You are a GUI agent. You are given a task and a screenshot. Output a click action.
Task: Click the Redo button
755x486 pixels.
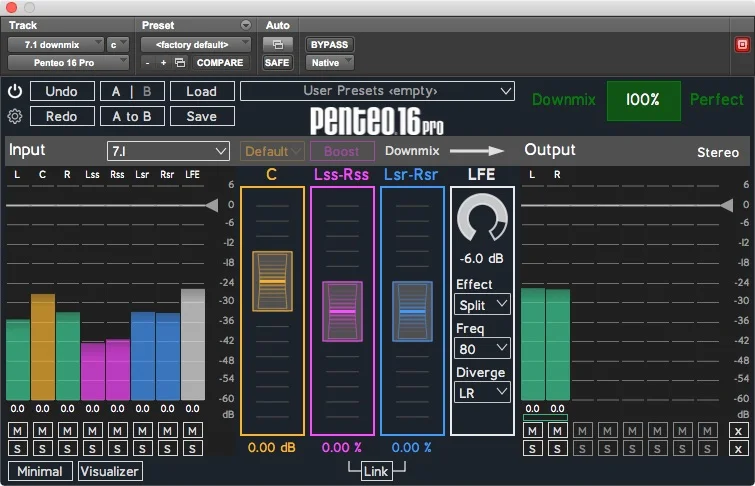pyautogui.click(x=62, y=117)
